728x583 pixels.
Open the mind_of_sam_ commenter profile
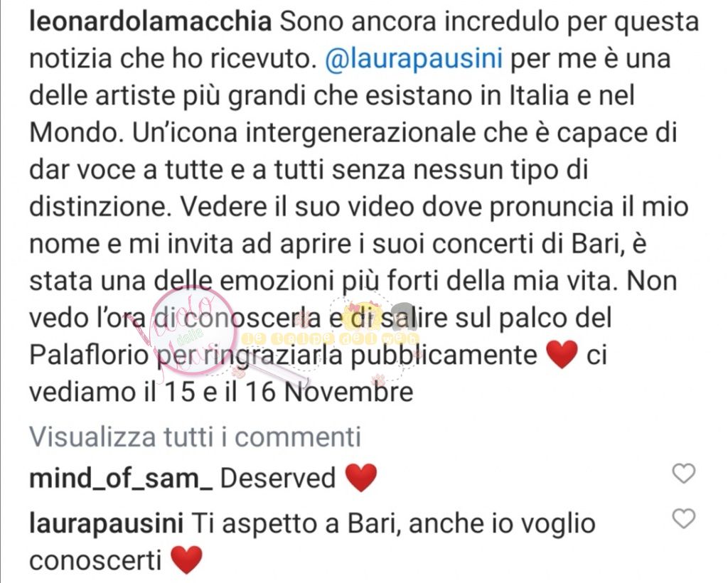pyautogui.click(x=121, y=478)
